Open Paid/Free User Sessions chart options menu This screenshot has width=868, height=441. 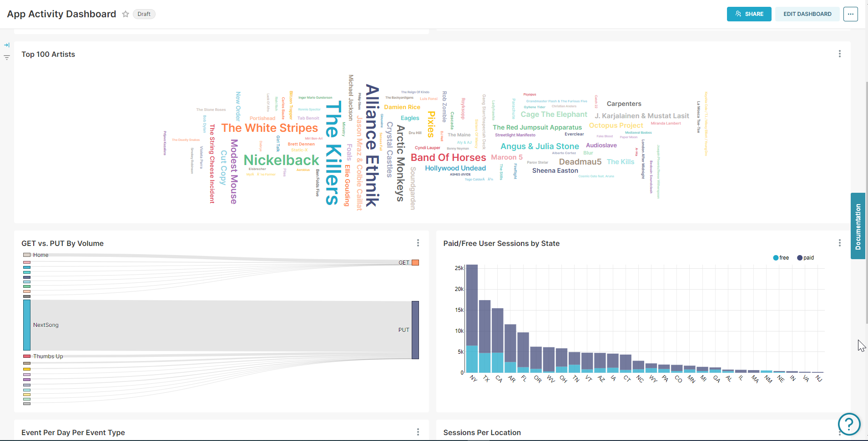(x=839, y=243)
